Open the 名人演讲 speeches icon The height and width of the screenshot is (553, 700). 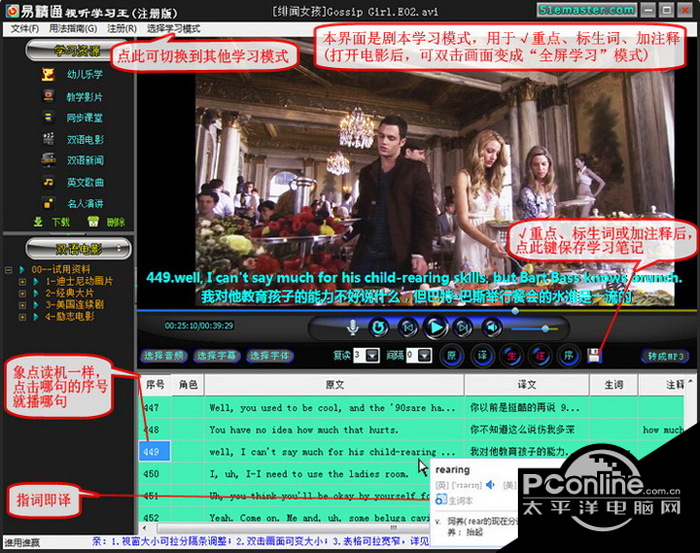(48, 204)
